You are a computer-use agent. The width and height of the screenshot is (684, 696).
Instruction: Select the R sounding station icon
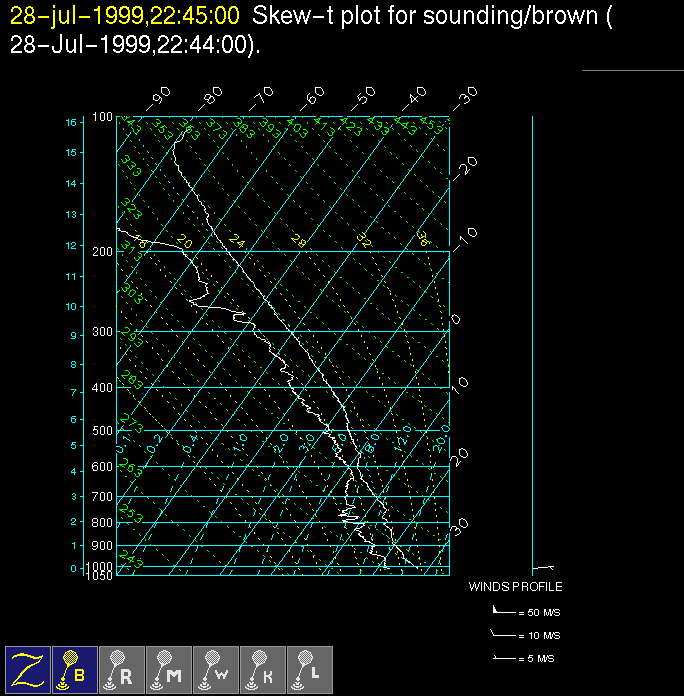(x=122, y=669)
